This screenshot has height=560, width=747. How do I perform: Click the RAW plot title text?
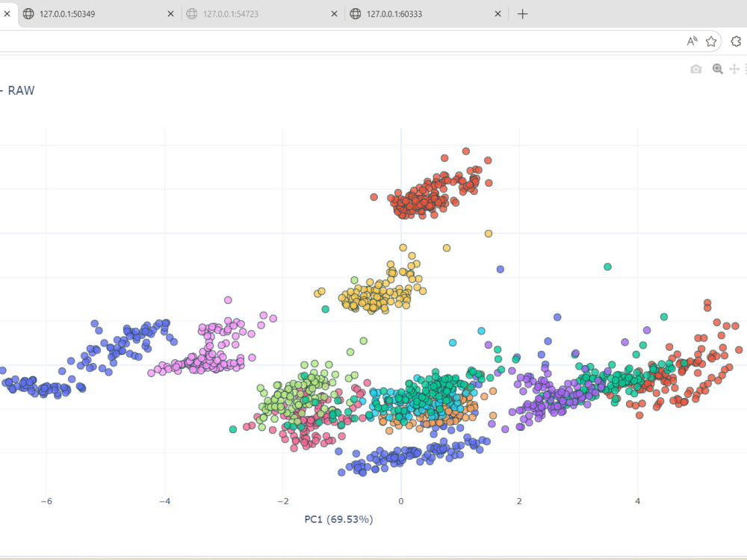[21, 90]
